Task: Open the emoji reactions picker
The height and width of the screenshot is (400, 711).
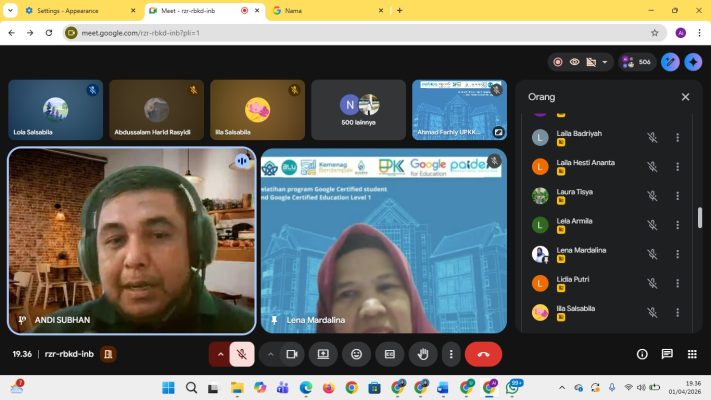Action: click(356, 354)
